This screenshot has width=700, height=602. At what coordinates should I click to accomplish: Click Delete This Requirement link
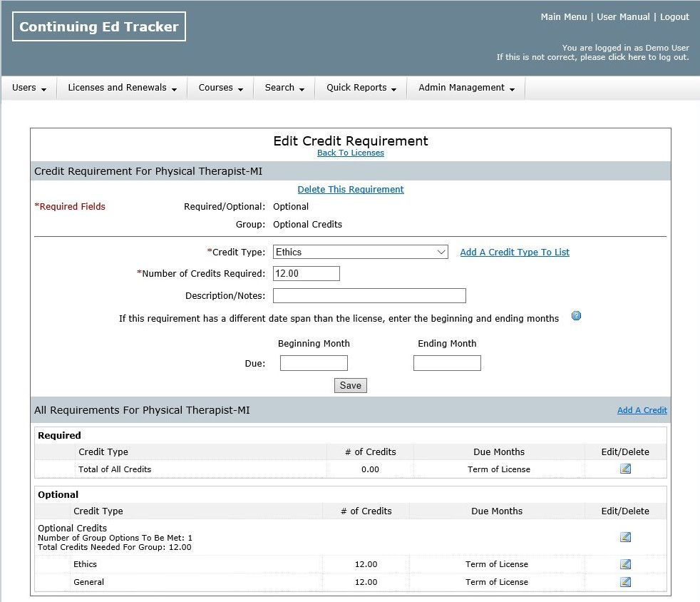[350, 190]
